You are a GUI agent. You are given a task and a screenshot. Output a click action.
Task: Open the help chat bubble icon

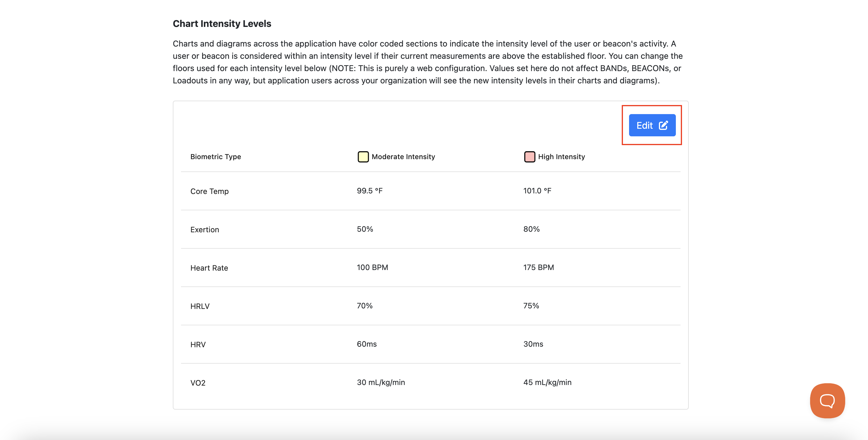pos(827,400)
